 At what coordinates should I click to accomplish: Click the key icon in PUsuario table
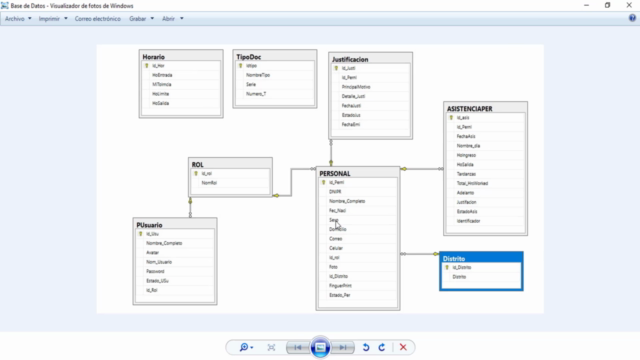141,234
